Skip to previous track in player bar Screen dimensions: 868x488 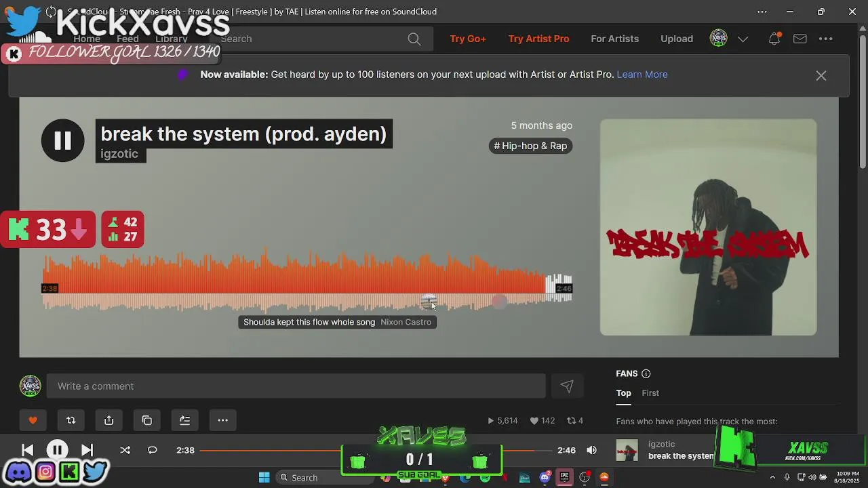28,450
